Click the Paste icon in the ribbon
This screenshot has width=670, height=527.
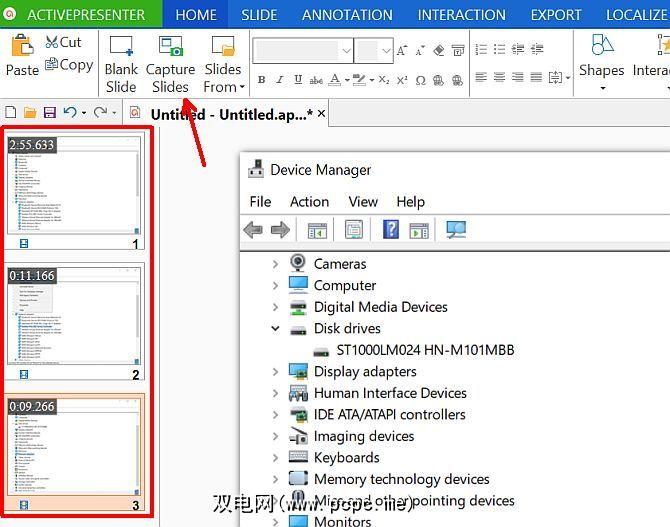tap(22, 45)
